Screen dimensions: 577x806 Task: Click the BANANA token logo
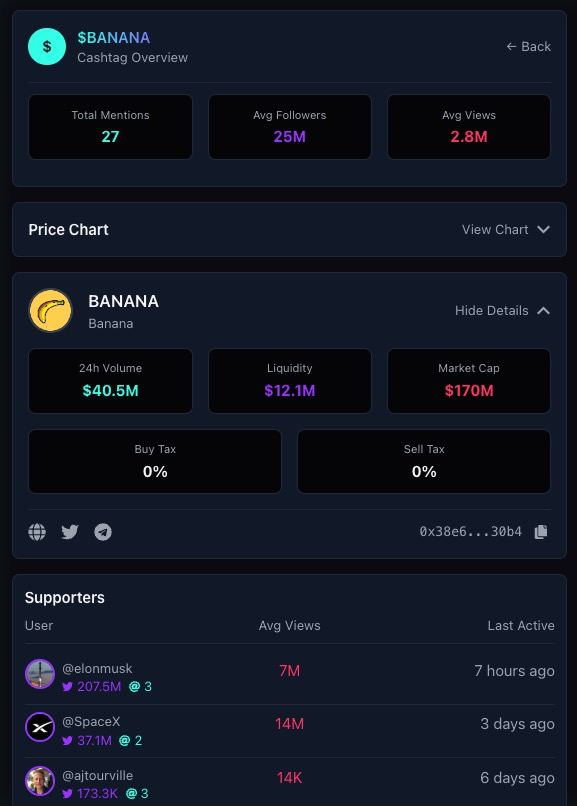(x=50, y=310)
